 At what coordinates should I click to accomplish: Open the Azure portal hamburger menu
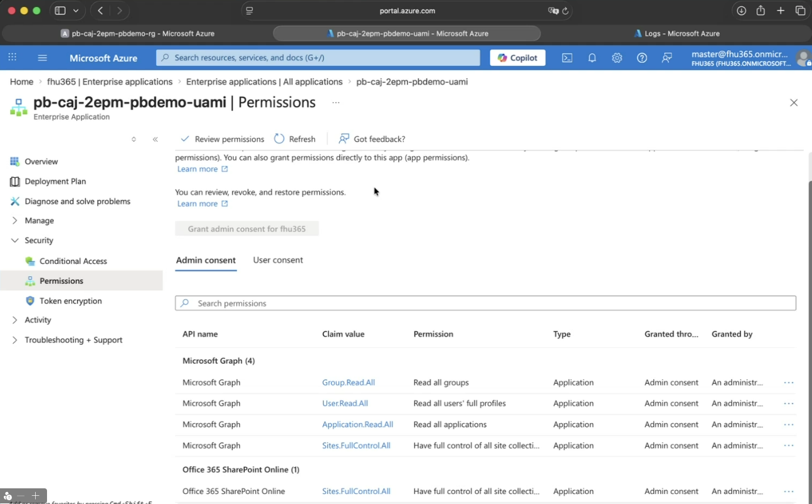(x=43, y=58)
